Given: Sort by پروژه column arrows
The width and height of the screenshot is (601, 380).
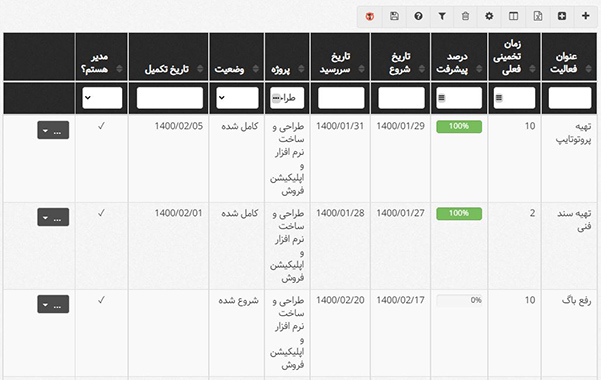Looking at the screenshot, I should (301, 69).
